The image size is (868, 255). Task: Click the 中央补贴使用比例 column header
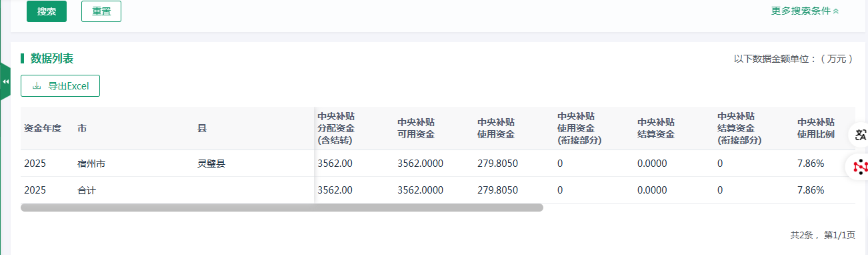(x=816, y=128)
